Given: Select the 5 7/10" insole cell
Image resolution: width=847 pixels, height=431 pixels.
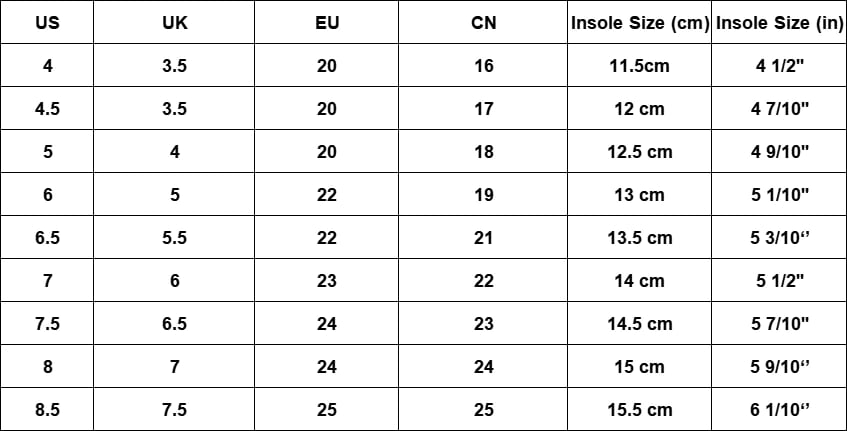Looking at the screenshot, I should click(x=780, y=324).
